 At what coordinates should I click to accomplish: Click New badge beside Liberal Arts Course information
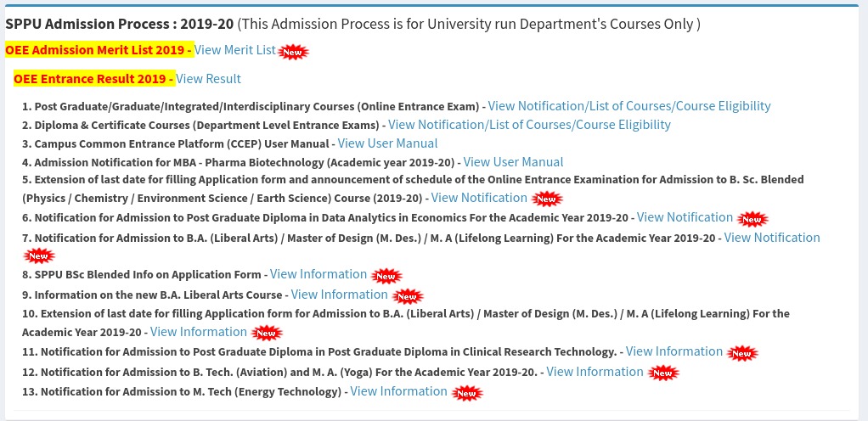(x=408, y=296)
